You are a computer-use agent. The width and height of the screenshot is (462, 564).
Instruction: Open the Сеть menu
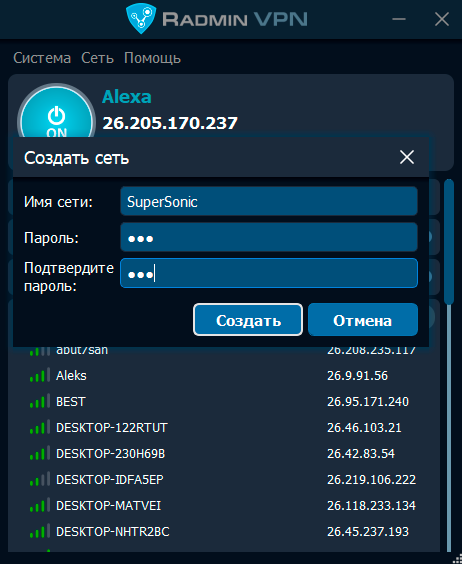(x=97, y=58)
